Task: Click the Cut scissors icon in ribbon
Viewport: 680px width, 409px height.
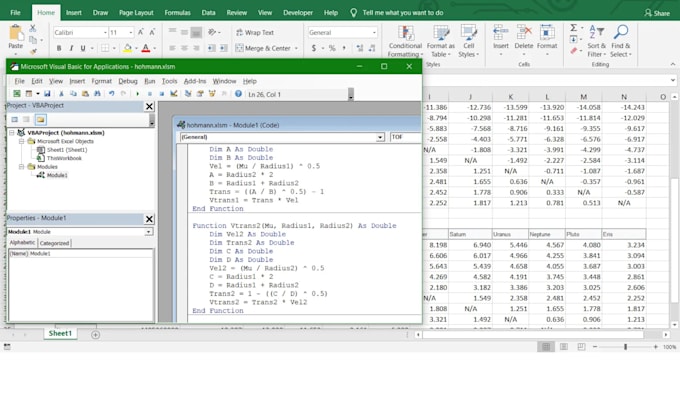Action: tap(33, 28)
